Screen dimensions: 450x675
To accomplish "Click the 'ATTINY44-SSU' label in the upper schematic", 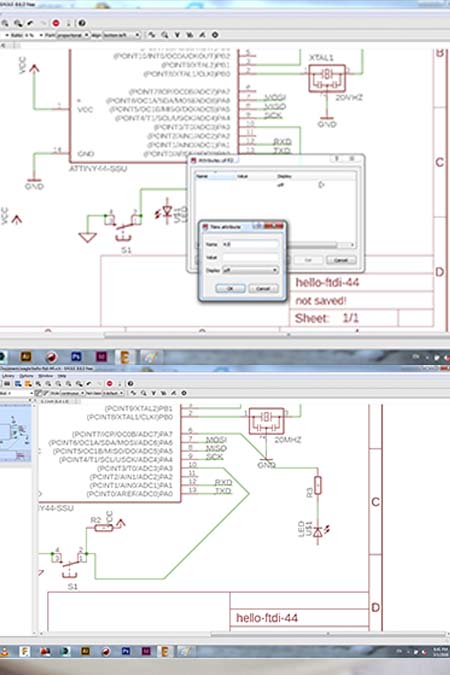I will 98,169.
